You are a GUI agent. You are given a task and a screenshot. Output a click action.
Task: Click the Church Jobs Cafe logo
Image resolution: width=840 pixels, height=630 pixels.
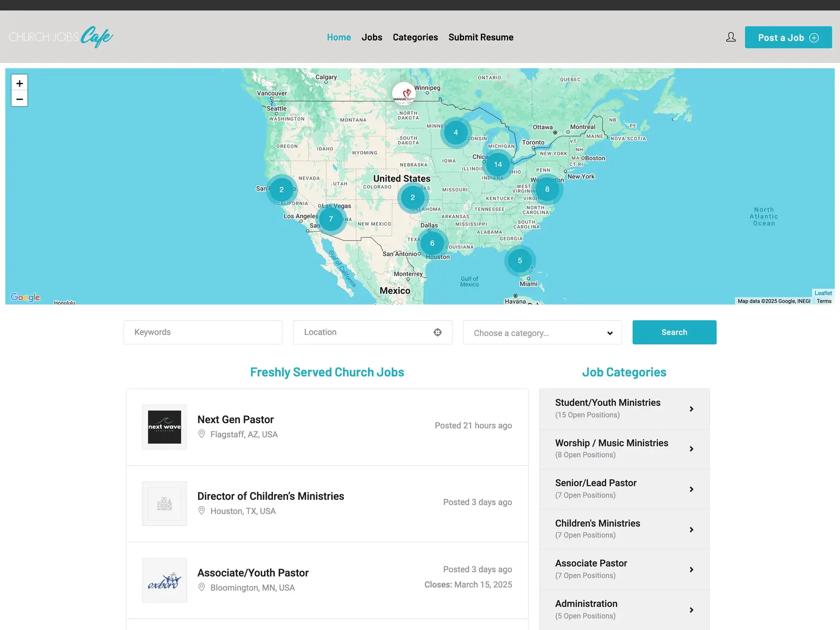pyautogui.click(x=61, y=37)
